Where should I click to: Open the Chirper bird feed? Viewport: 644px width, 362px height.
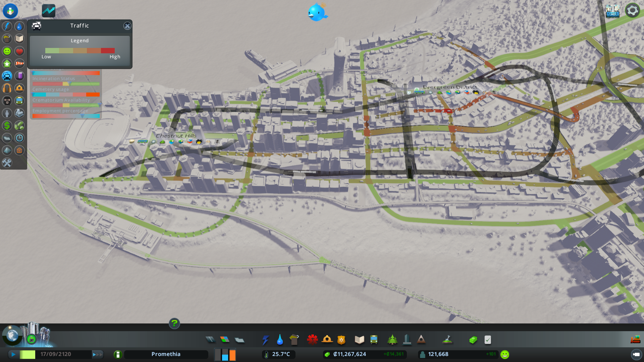(x=317, y=12)
